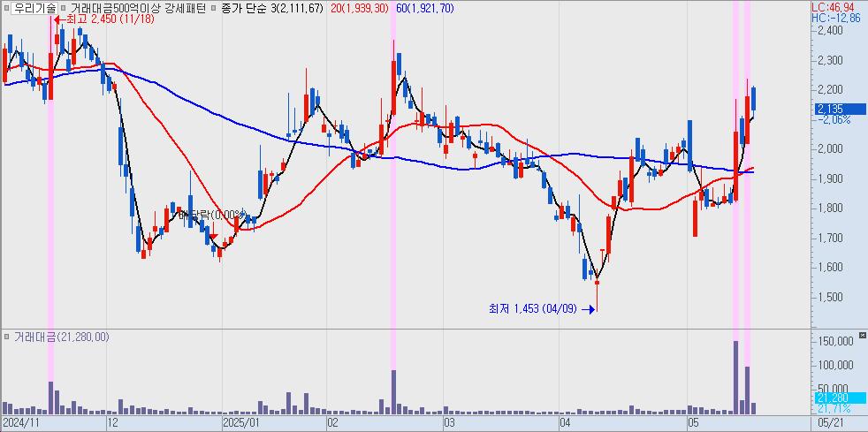This screenshot has height=432, width=868.
Task: Toggle the square marker before 거래대금(21,280,00)
Action: [x=6, y=336]
